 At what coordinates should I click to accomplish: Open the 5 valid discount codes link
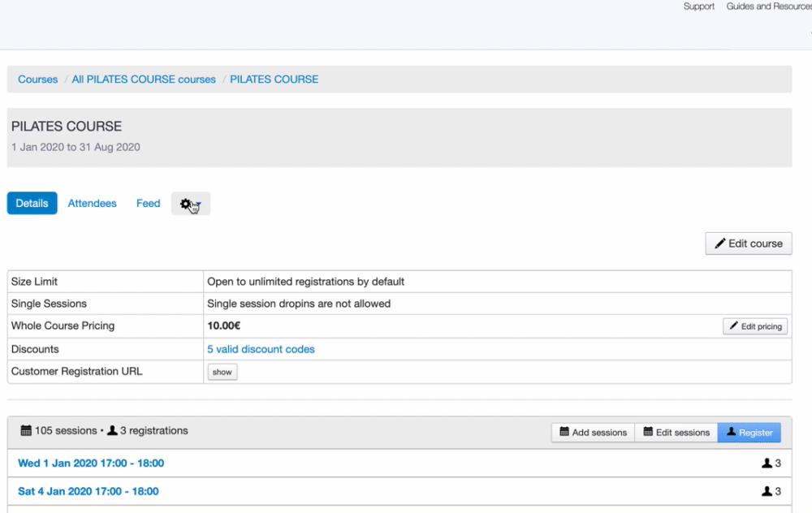(261, 349)
